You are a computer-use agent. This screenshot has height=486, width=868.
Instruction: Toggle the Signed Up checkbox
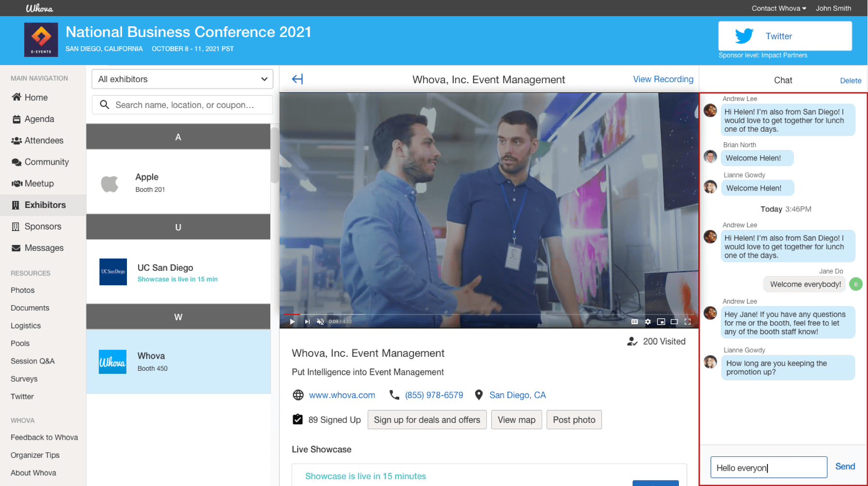pos(298,419)
